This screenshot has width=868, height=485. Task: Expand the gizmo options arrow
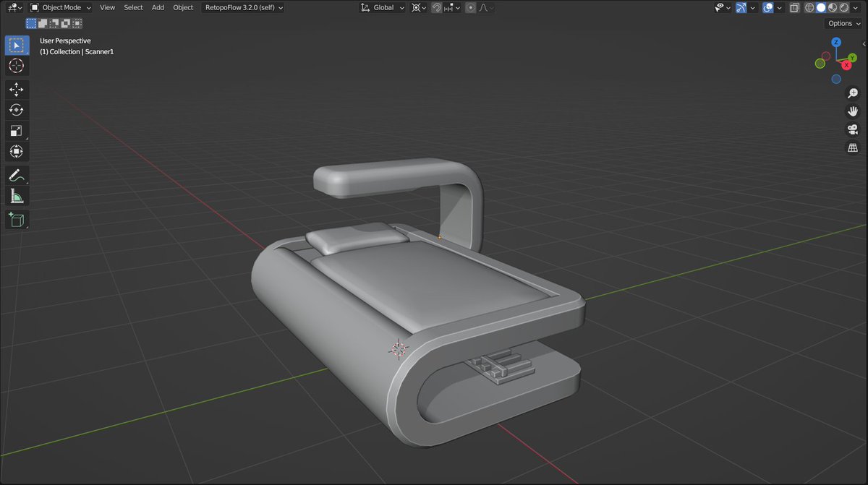point(753,7)
